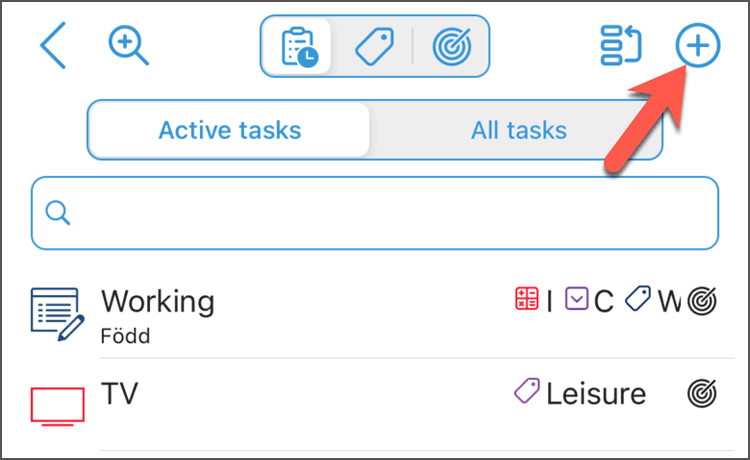The height and width of the screenshot is (460, 750).
Task: Click the Working task notepad icon
Action: [57, 314]
